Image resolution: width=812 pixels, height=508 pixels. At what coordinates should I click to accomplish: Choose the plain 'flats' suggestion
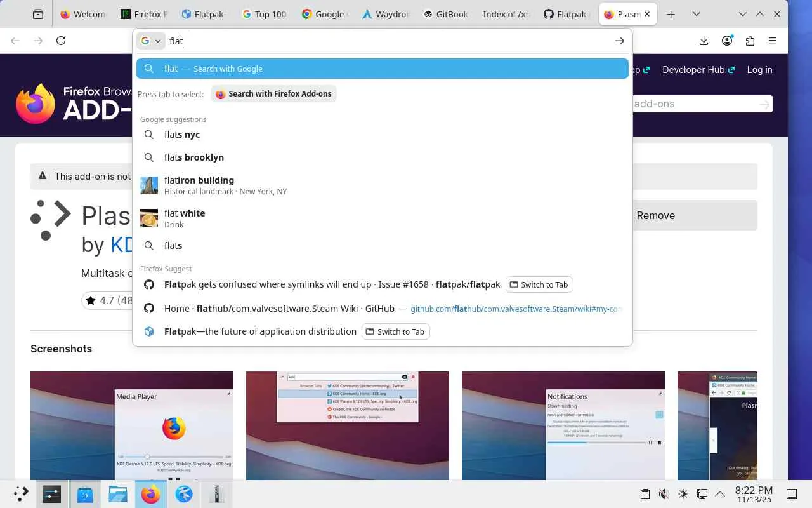click(383, 246)
